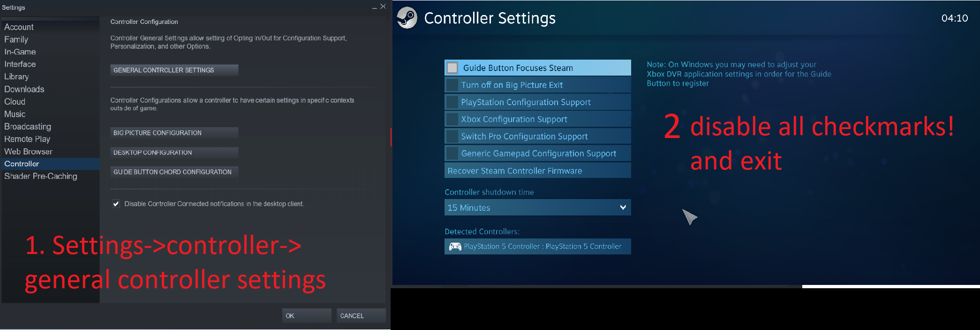Image resolution: width=980 pixels, height=330 pixels.
Task: Click the Detected Controllers label
Action: tap(482, 231)
